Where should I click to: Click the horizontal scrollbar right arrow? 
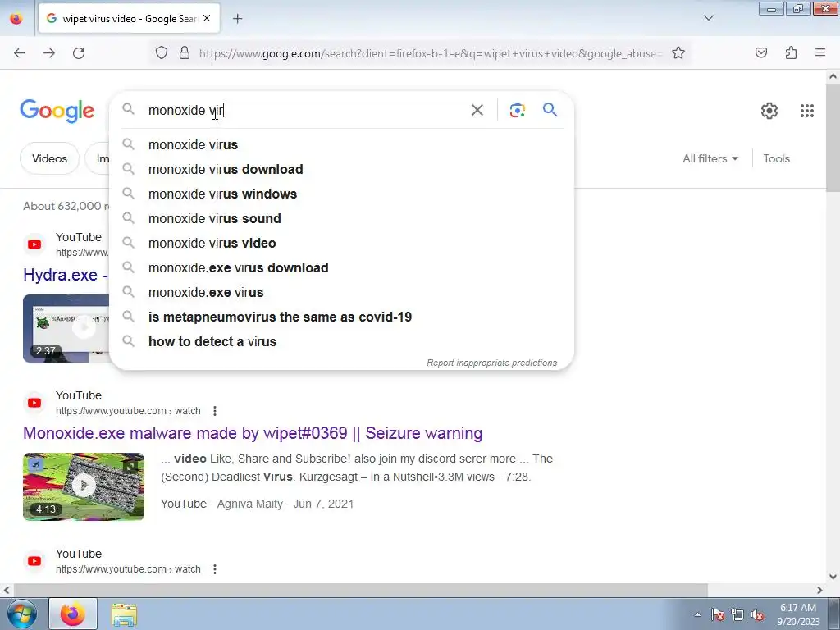point(819,590)
